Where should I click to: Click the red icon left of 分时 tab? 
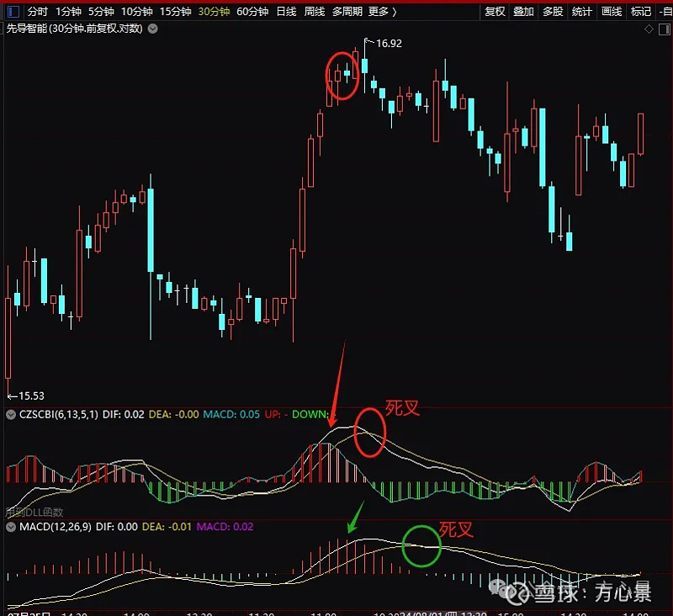11,12
